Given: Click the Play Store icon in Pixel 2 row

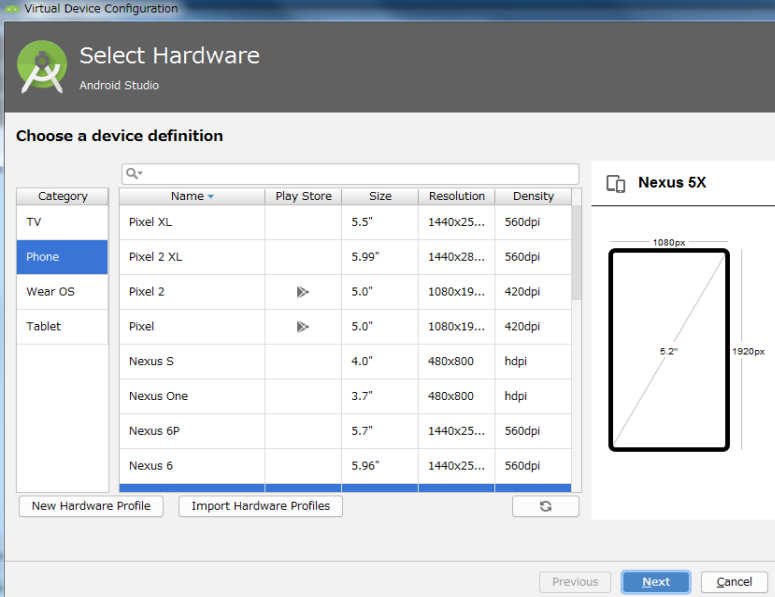Looking at the screenshot, I should [x=302, y=292].
